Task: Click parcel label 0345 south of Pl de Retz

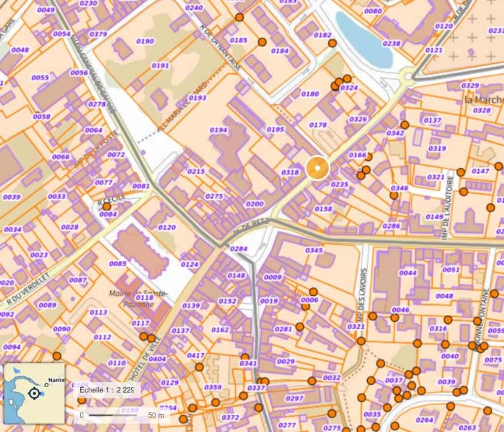Action: (314, 250)
